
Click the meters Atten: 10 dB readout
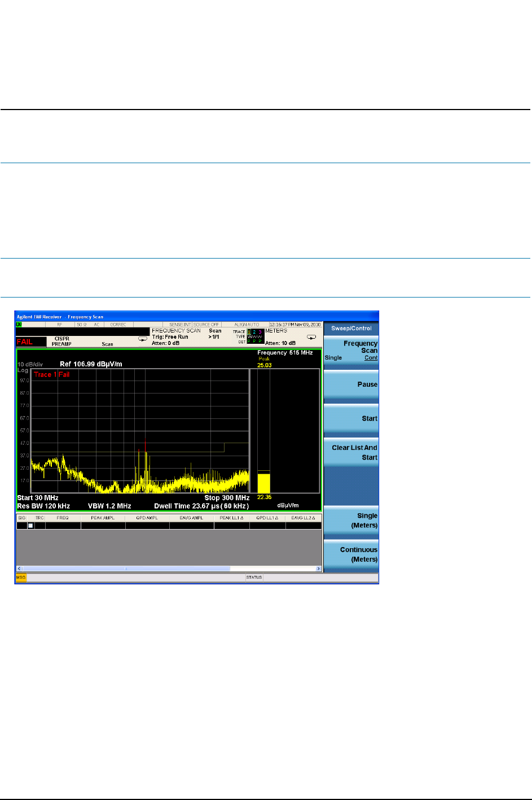point(280,343)
